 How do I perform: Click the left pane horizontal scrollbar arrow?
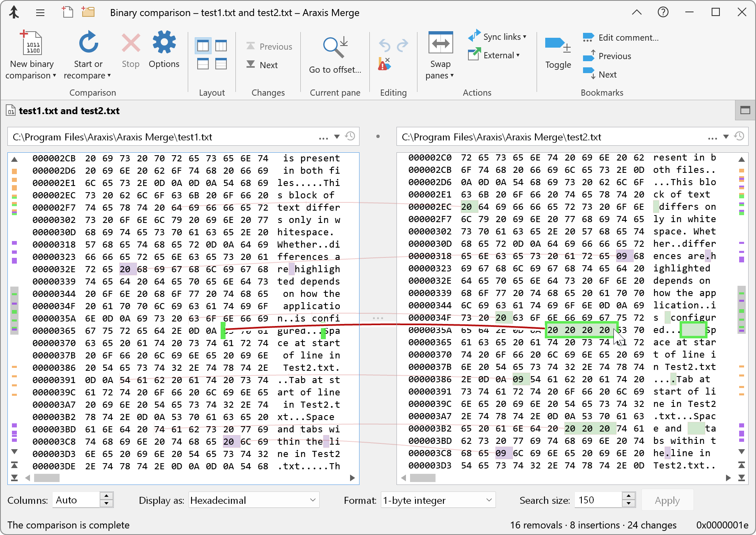[x=28, y=478]
